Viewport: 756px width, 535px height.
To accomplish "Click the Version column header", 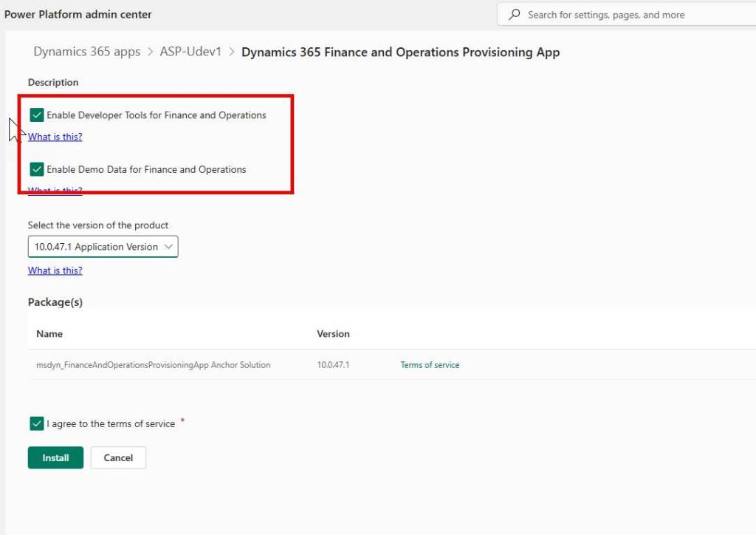I will point(333,334).
